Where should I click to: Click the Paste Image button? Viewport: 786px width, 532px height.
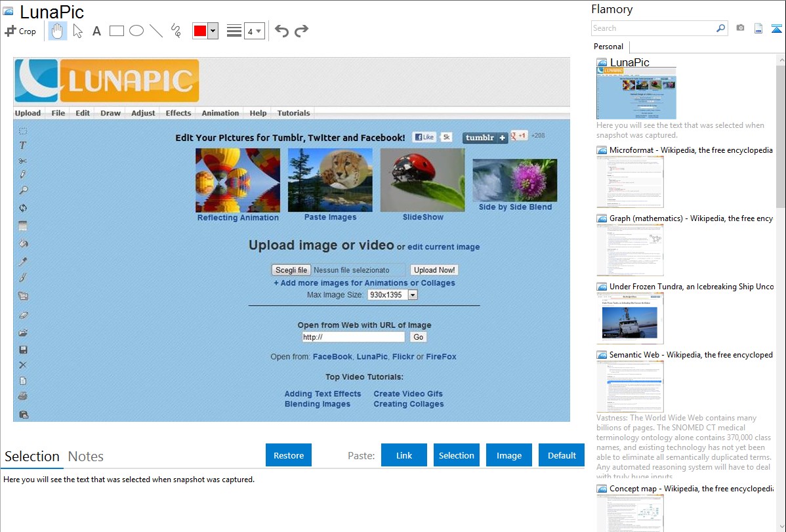click(508, 455)
